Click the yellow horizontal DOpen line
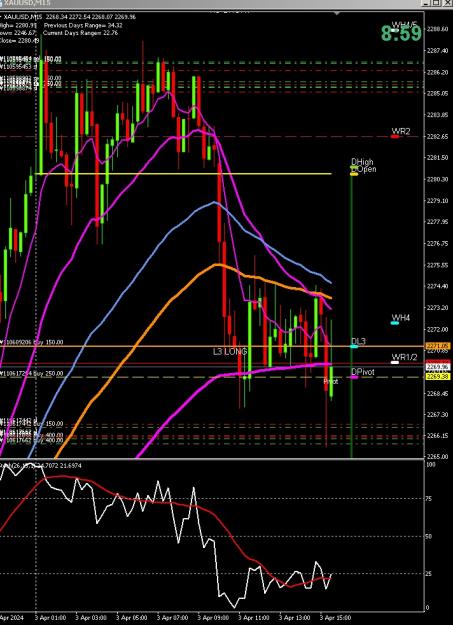Viewport: 453px width, 625px height. [183, 174]
